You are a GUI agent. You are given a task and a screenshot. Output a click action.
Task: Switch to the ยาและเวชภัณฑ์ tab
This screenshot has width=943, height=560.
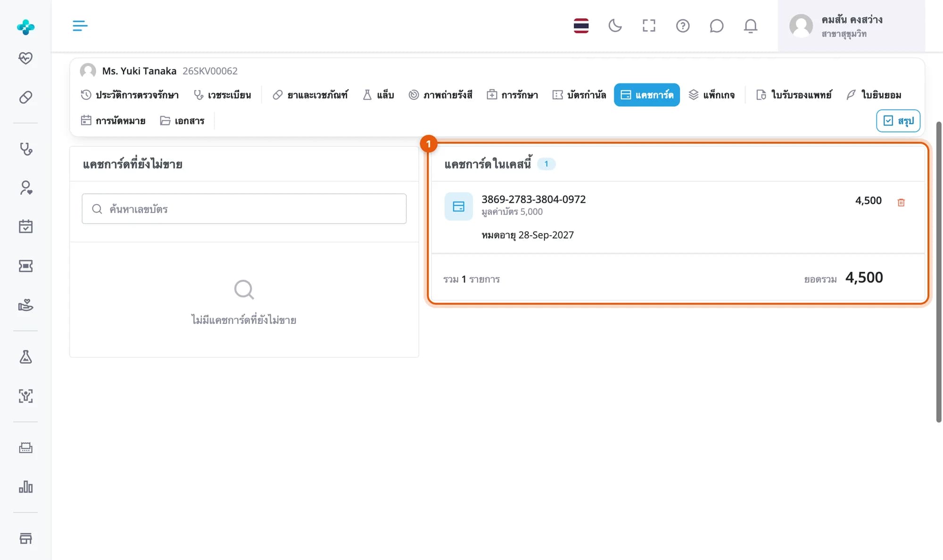(310, 95)
